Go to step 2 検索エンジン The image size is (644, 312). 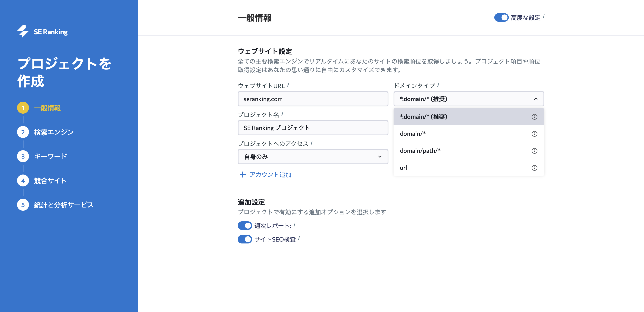point(53,132)
